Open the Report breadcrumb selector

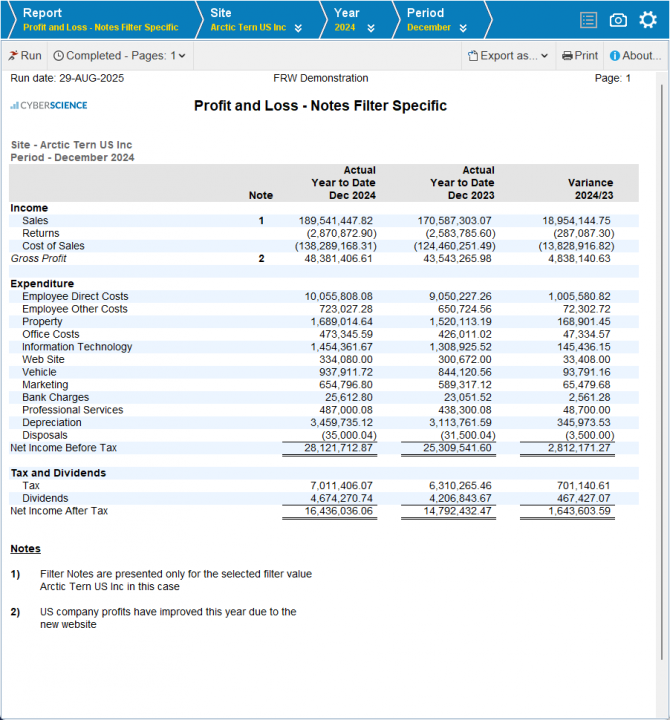click(100, 20)
